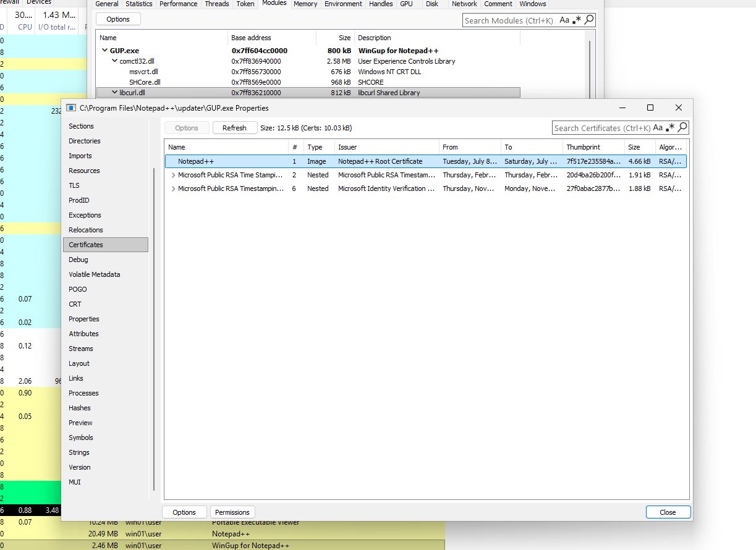The image size is (756, 550).
Task: Toggle case sensitivity in Search Certificates box
Action: 658,128
